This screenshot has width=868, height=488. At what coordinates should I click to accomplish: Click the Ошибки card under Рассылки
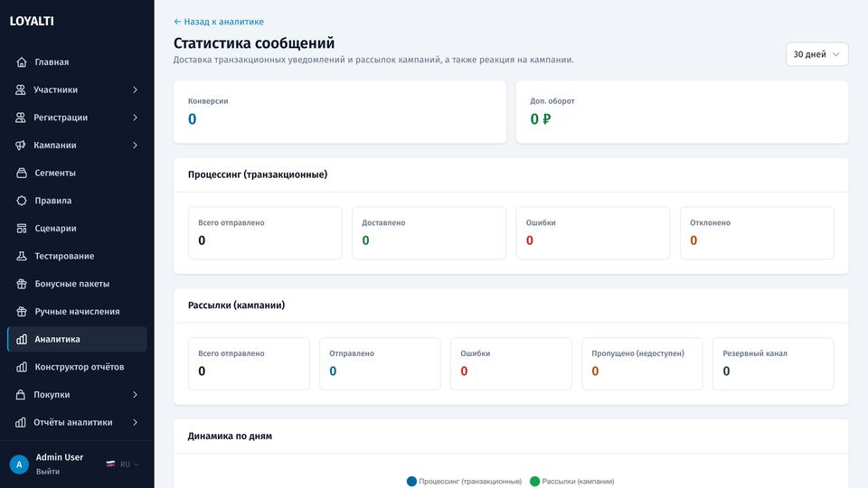(x=511, y=363)
